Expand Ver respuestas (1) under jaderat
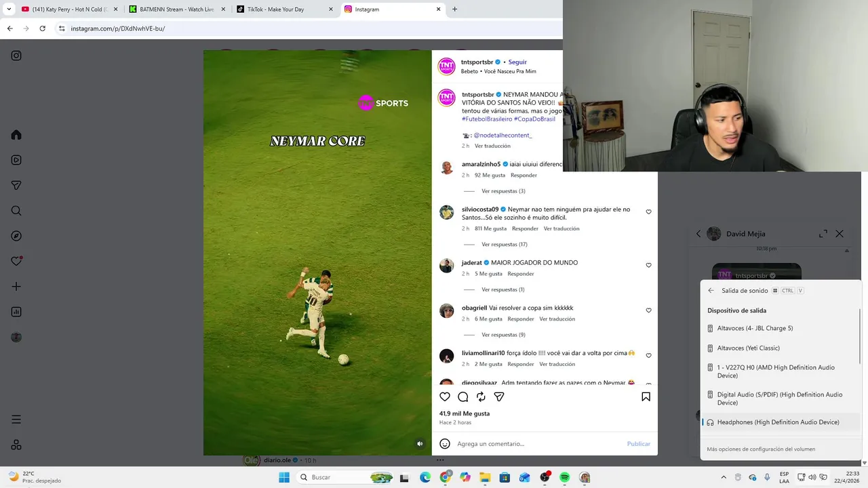 coord(503,290)
